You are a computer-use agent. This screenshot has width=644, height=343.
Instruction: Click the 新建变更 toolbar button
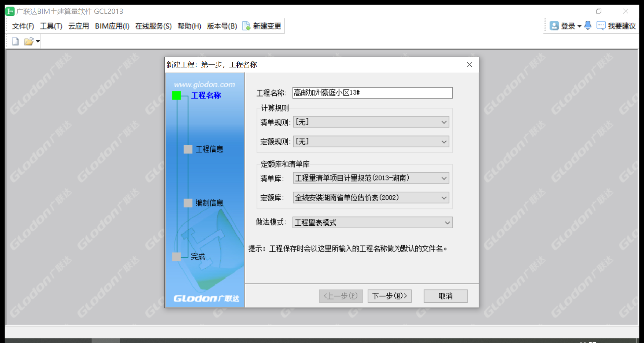(262, 26)
